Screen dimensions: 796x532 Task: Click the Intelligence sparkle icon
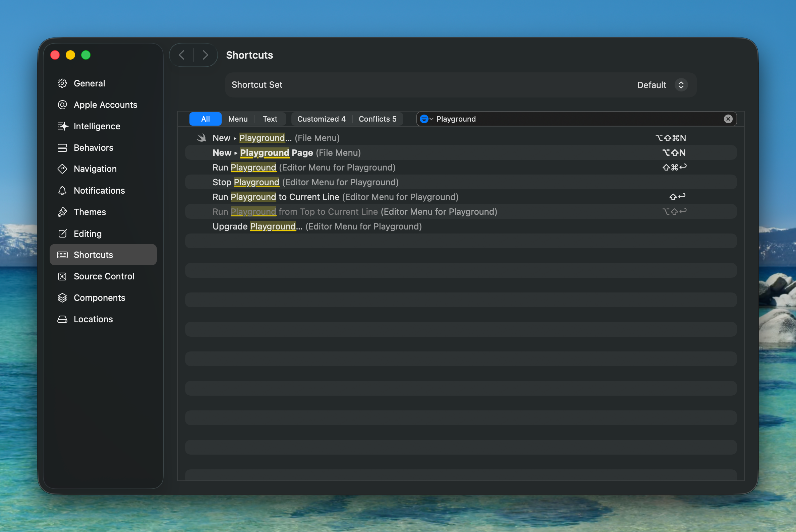(62, 126)
